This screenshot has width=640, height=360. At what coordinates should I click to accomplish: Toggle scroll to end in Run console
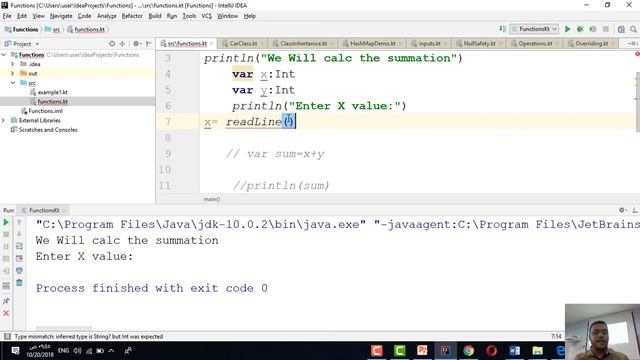coord(19,258)
